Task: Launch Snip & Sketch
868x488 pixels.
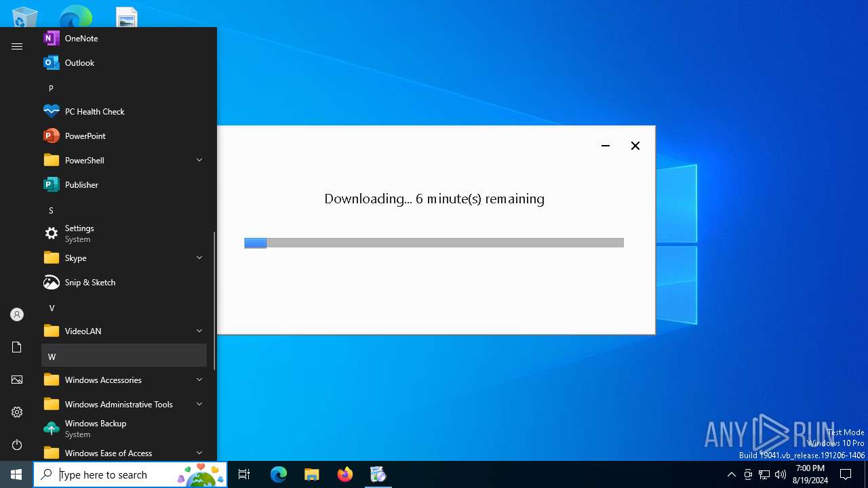Action: coord(124,283)
